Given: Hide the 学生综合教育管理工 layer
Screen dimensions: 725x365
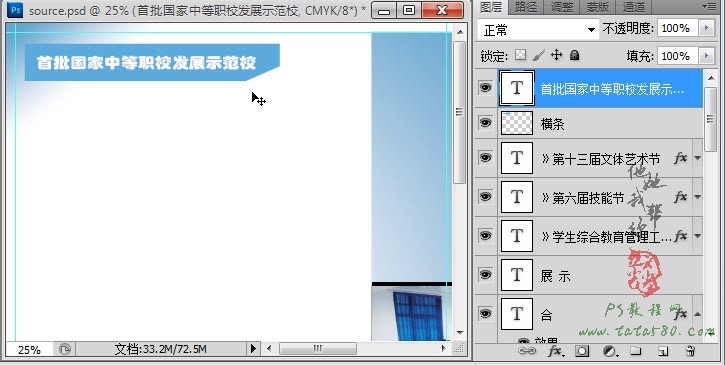Looking at the screenshot, I should coord(485,235).
